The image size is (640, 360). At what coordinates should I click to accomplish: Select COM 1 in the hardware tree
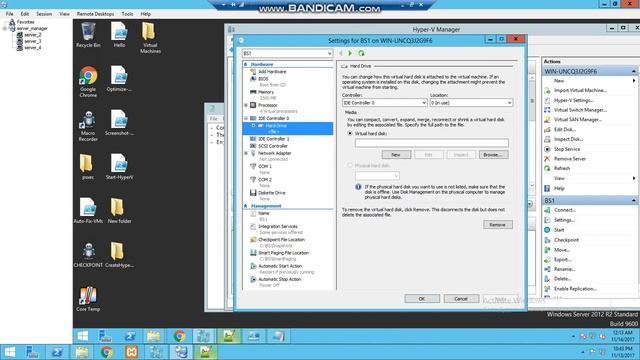click(x=264, y=166)
